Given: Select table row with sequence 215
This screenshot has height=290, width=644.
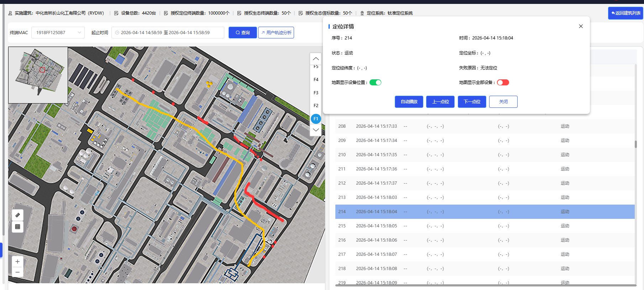Looking at the screenshot, I should [485, 226].
